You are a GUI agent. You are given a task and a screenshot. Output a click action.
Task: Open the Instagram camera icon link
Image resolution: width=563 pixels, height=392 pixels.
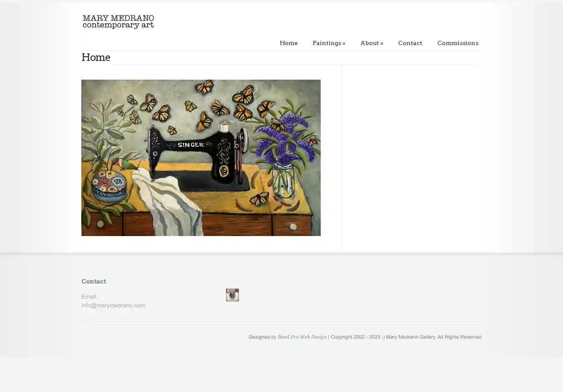coord(232,295)
